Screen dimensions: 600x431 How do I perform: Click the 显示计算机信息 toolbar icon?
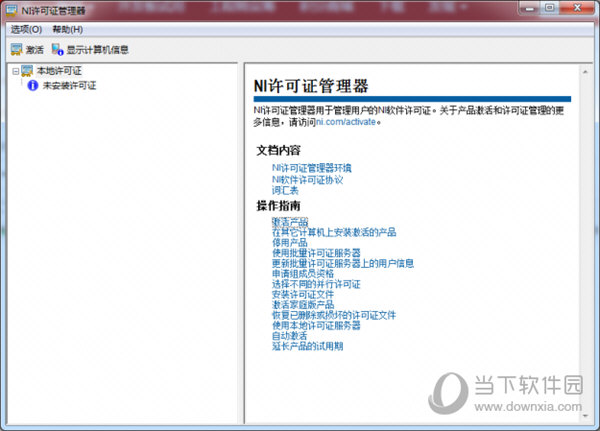58,49
